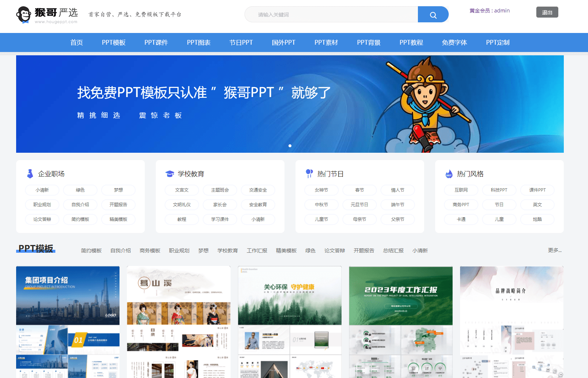This screenshot has width=588, height=378.
Task: Filter templates by 学校教育 link in template bar
Action: 228,251
